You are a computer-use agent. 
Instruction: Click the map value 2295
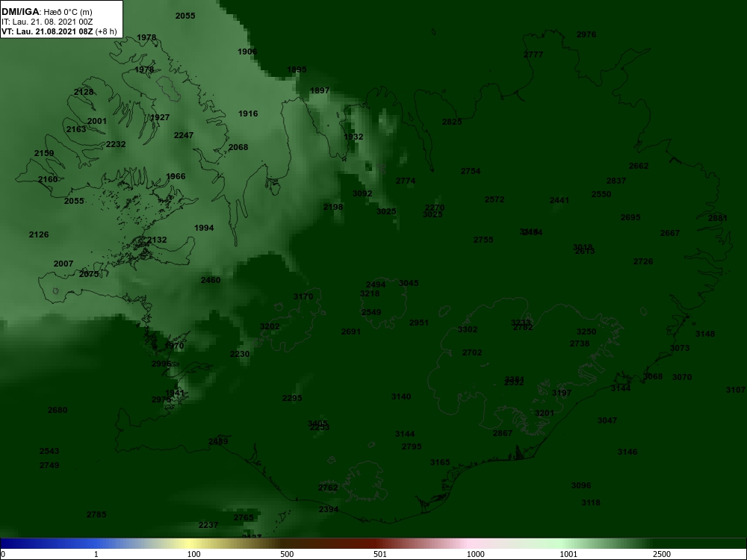click(x=291, y=398)
